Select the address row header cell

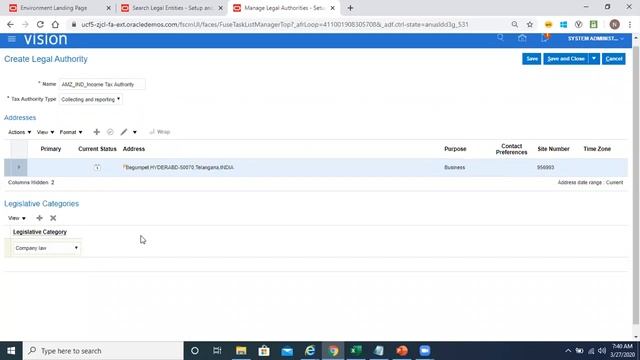pyautogui.click(x=16, y=167)
